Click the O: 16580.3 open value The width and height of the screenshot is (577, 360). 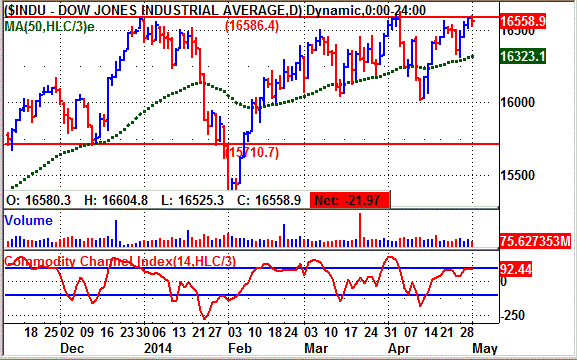tap(39, 201)
